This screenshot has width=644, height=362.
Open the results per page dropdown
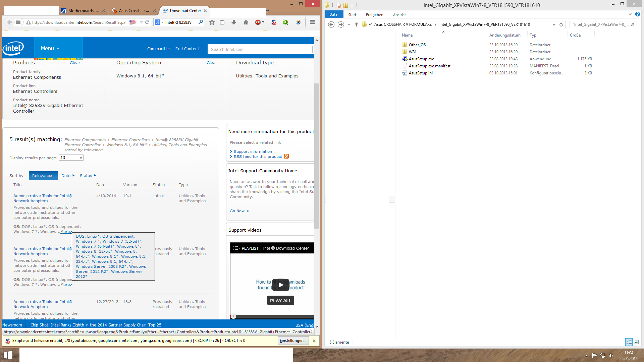pyautogui.click(x=71, y=158)
